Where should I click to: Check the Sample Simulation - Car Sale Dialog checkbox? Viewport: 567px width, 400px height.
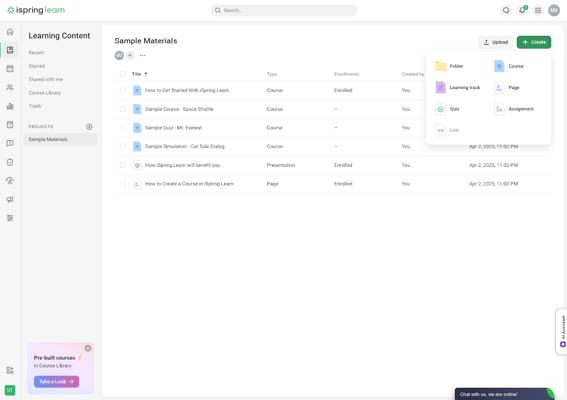pos(123,146)
